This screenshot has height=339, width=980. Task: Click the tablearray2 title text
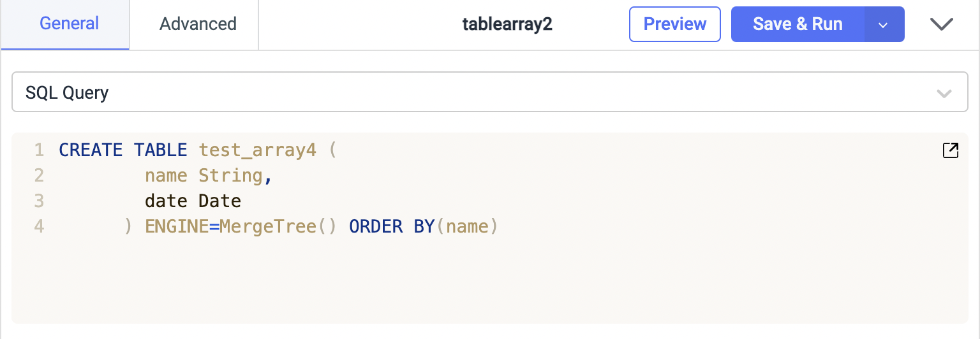507,25
